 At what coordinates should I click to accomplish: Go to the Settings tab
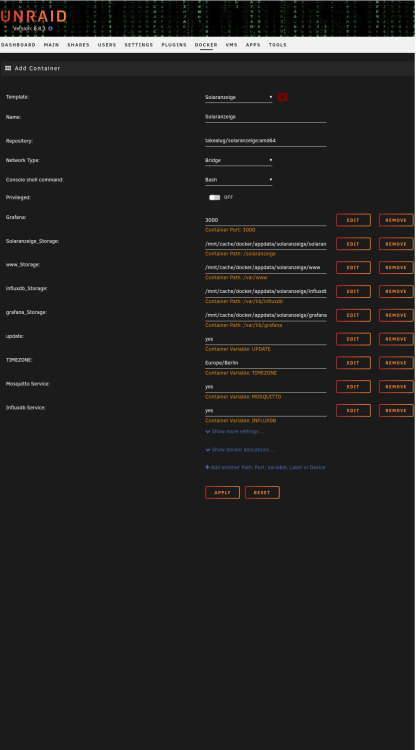click(x=139, y=45)
